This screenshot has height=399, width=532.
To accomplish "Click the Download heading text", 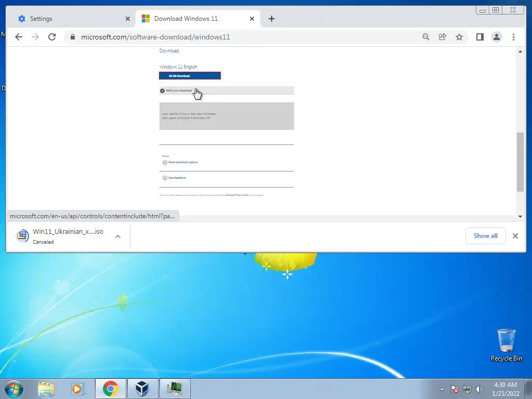I will pos(169,51).
